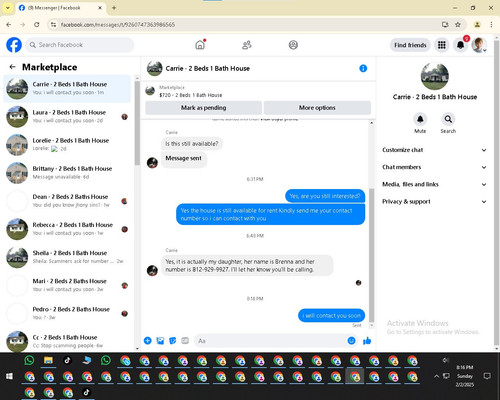
Task: Open Mari 2 Beds 2 Baths conversation
Action: pyautogui.click(x=67, y=285)
